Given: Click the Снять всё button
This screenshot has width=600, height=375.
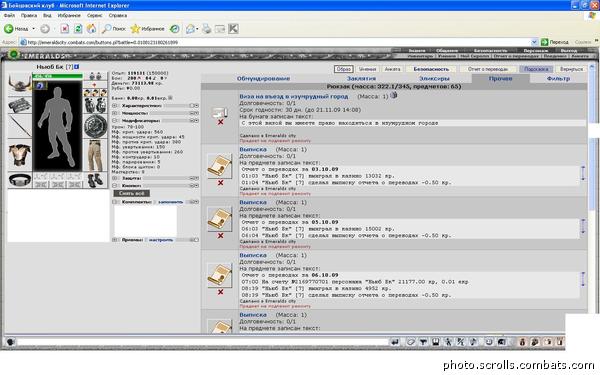Looking at the screenshot, I should [x=131, y=193].
